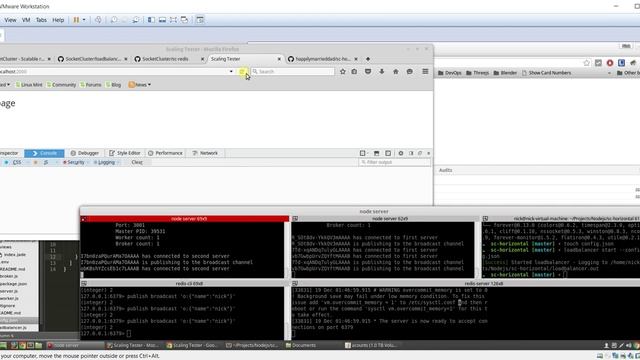Click the Firefox reload button
Screen dimensions: 640x360
(242, 71)
